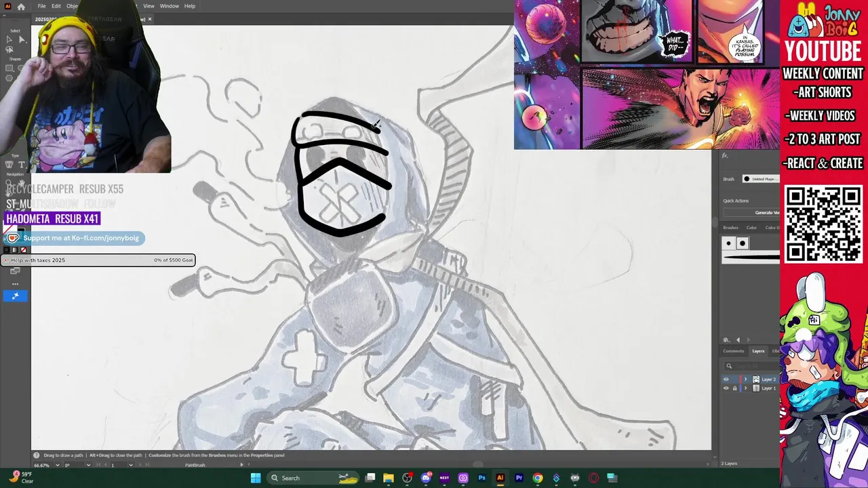The image size is (868, 488).
Task: Click the change screen mode icon in the toolbar
Action: pyautogui.click(x=15, y=271)
